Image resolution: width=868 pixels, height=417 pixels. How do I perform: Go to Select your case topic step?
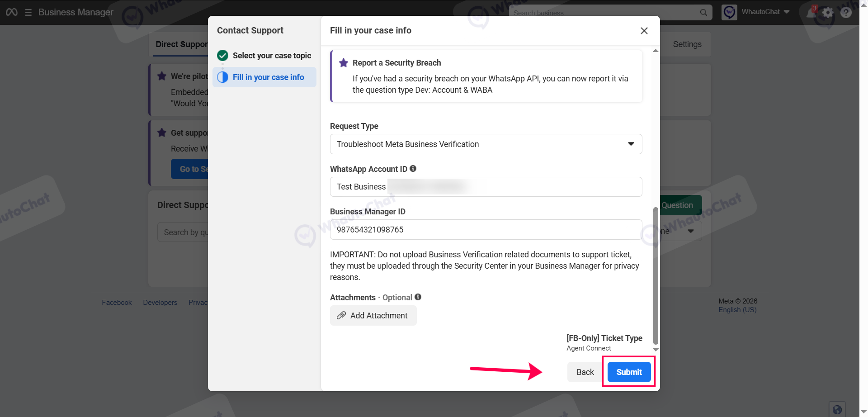point(264,56)
